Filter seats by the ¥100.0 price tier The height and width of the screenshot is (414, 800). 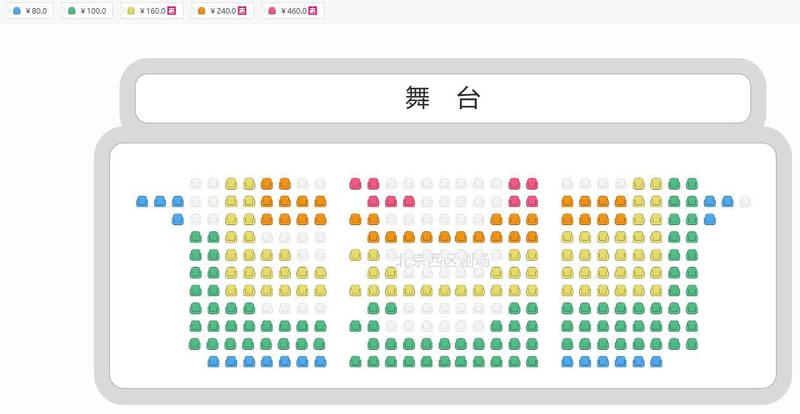click(86, 11)
